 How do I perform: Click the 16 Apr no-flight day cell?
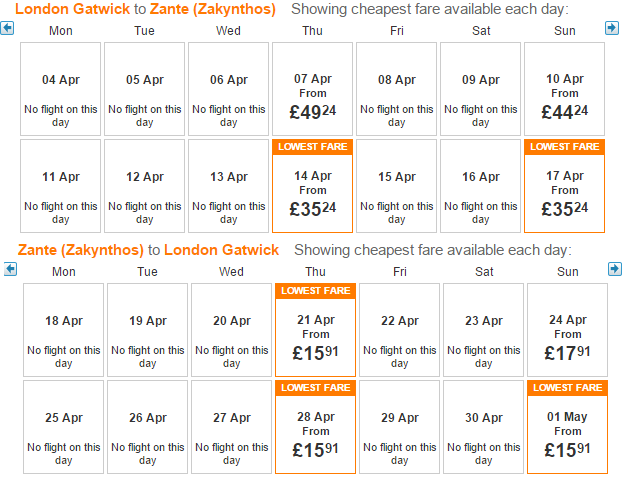(480, 186)
